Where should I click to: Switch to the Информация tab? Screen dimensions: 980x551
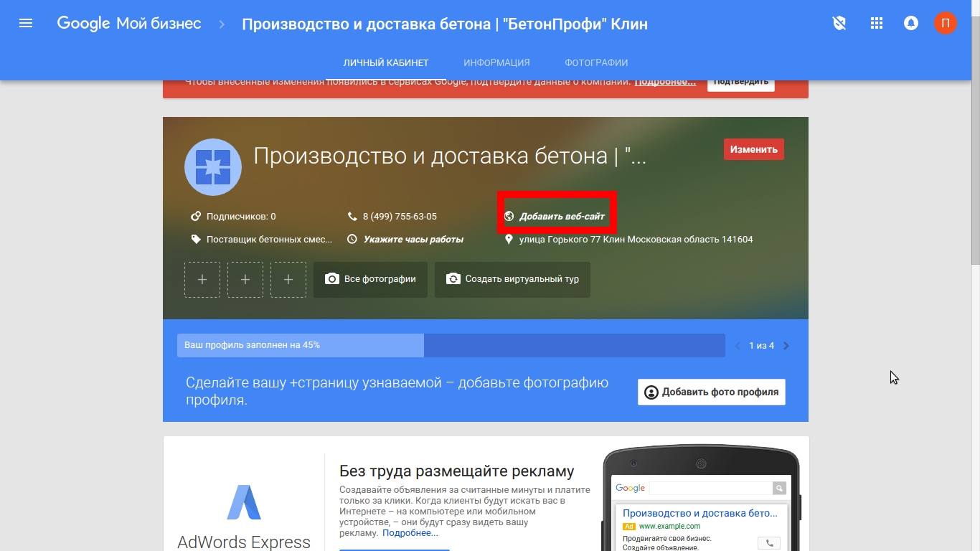point(496,62)
